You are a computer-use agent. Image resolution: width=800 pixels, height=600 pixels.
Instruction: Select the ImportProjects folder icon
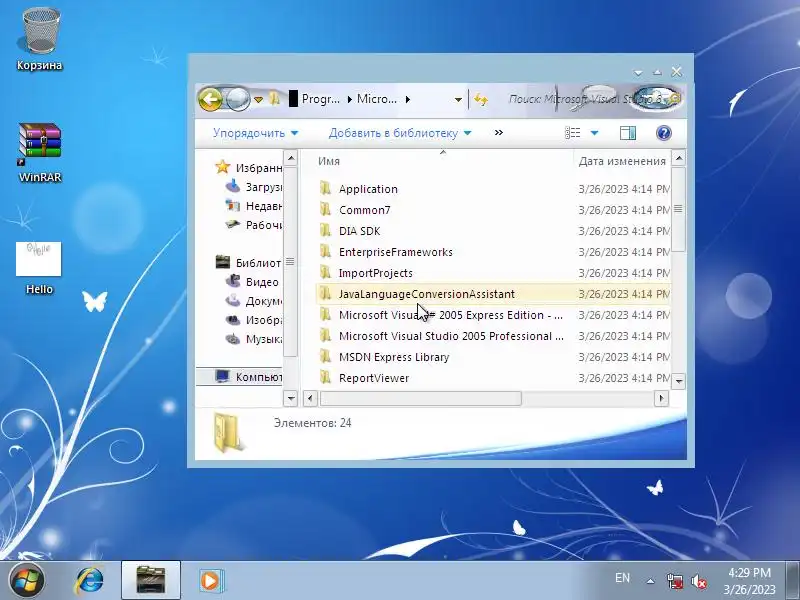pos(326,273)
